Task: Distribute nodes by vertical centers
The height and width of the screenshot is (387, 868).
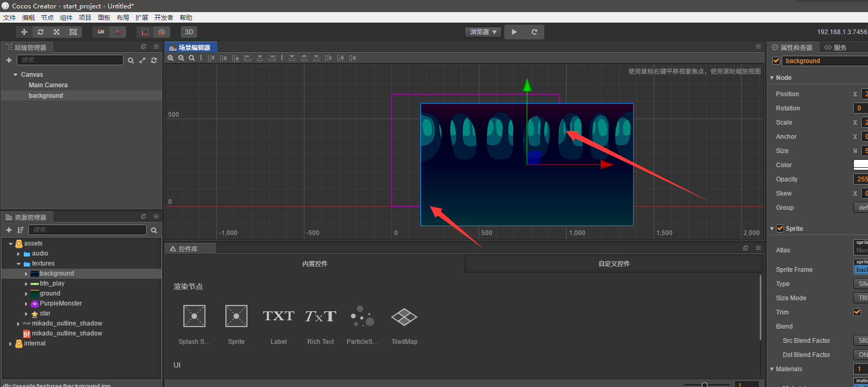Action: tap(304, 58)
